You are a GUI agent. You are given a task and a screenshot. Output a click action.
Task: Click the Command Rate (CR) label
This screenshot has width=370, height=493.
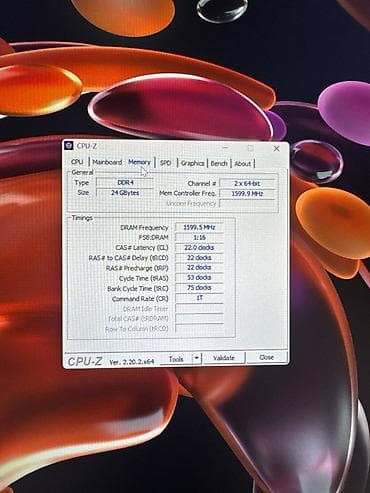[140, 299]
